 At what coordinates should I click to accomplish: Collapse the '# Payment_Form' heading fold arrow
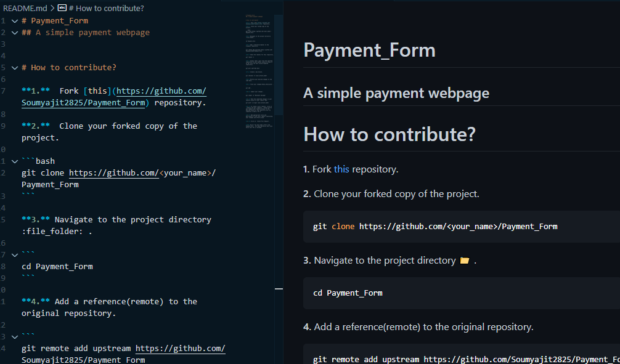(15, 21)
